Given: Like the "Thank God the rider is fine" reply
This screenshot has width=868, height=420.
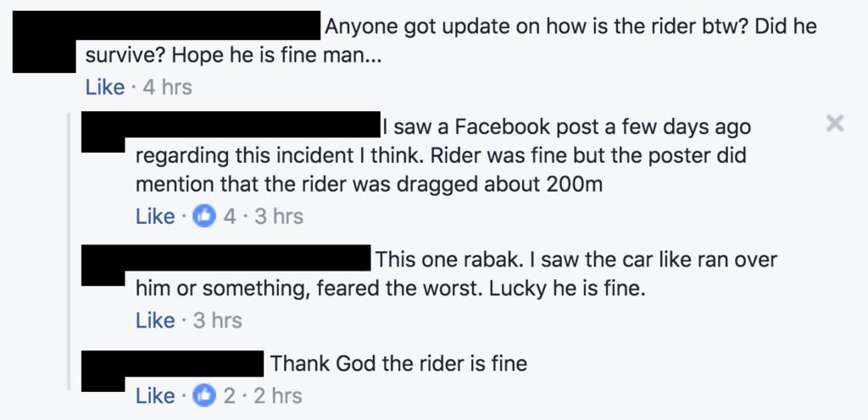Looking at the screenshot, I should pyautogui.click(x=154, y=395).
